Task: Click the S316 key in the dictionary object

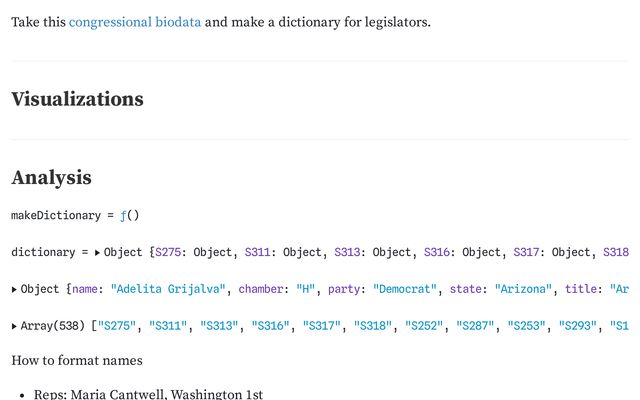Action: pos(439,253)
